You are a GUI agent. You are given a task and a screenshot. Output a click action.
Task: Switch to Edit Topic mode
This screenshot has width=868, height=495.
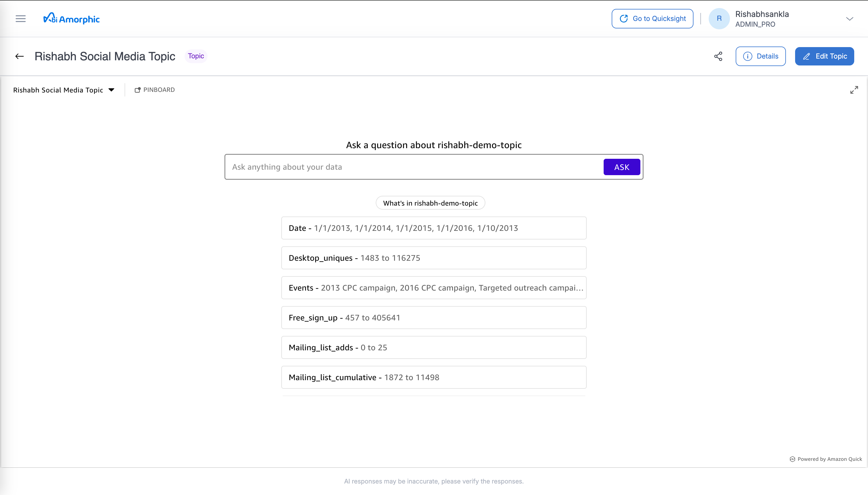tap(824, 56)
